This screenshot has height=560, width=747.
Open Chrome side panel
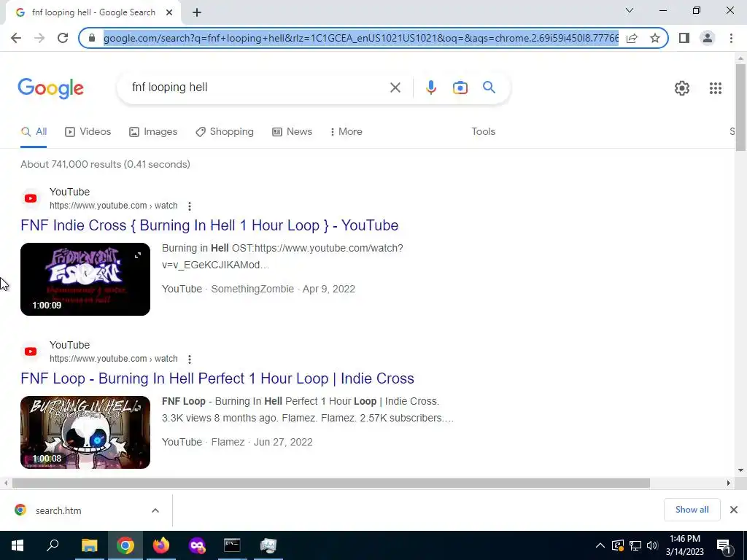click(684, 38)
